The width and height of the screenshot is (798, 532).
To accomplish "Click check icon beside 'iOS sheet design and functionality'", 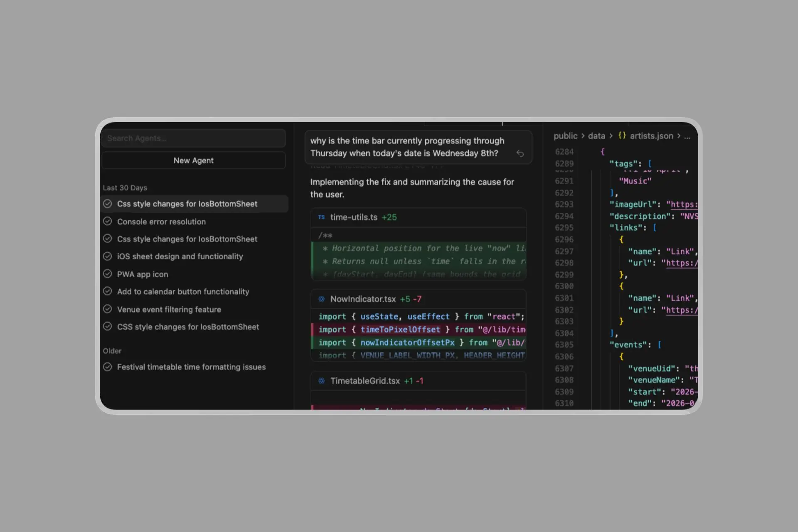I will click(108, 256).
